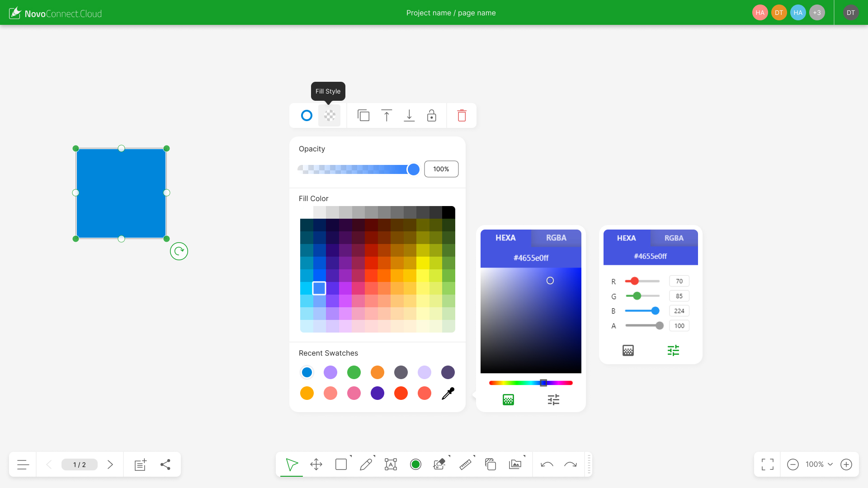This screenshot has height=488, width=868.
Task: Click the duplicate object icon
Action: pos(363,116)
